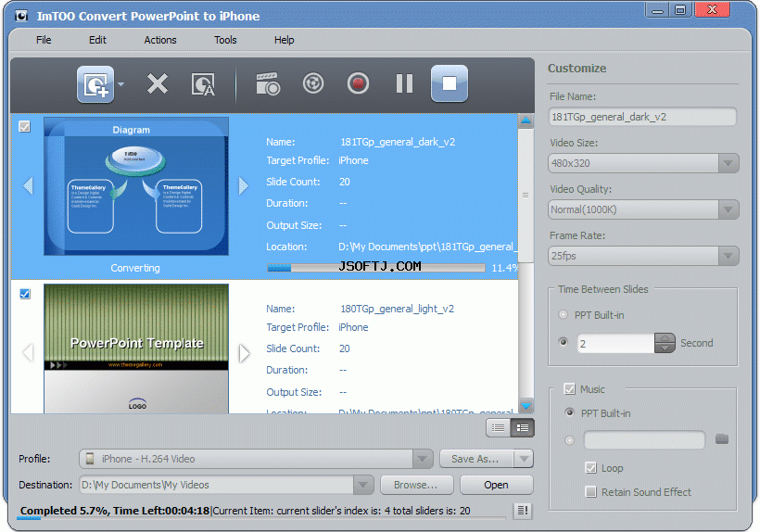
Task: Stop the conversion with the Stop button
Action: [x=450, y=83]
